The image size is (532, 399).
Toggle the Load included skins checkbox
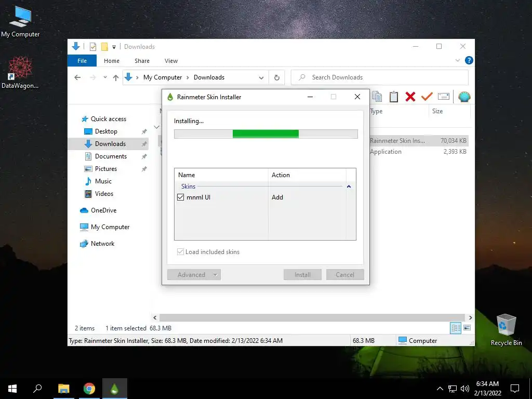[180, 252]
